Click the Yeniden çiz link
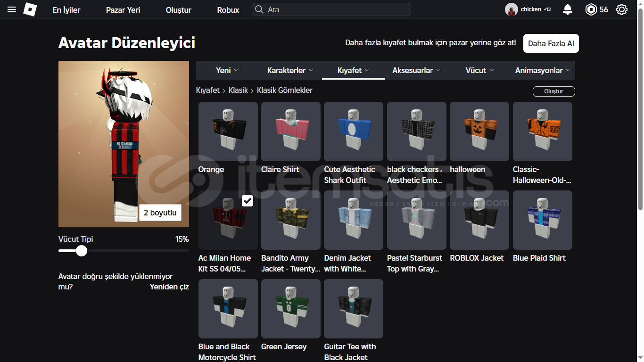The image size is (644, 362). click(169, 287)
